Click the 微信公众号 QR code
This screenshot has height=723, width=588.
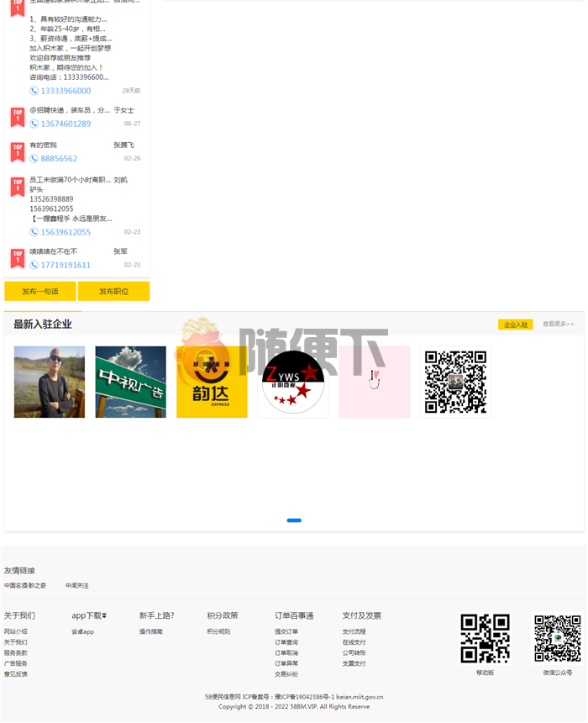point(557,639)
